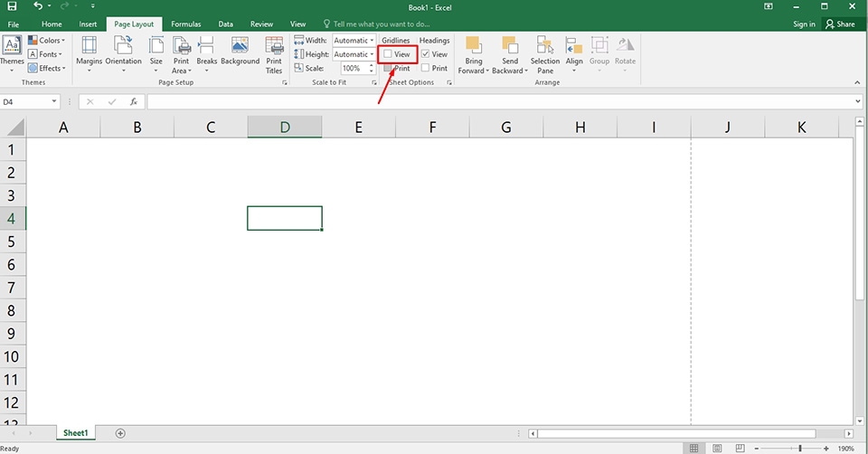
Task: Open the Breaks menu
Action: point(206,54)
